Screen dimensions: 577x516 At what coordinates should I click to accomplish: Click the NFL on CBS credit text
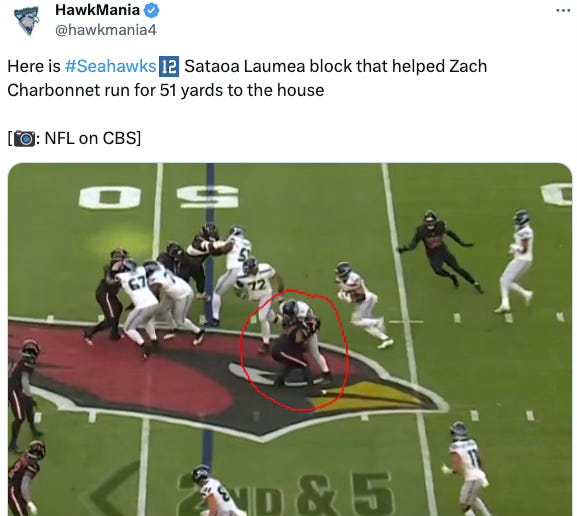[91, 138]
